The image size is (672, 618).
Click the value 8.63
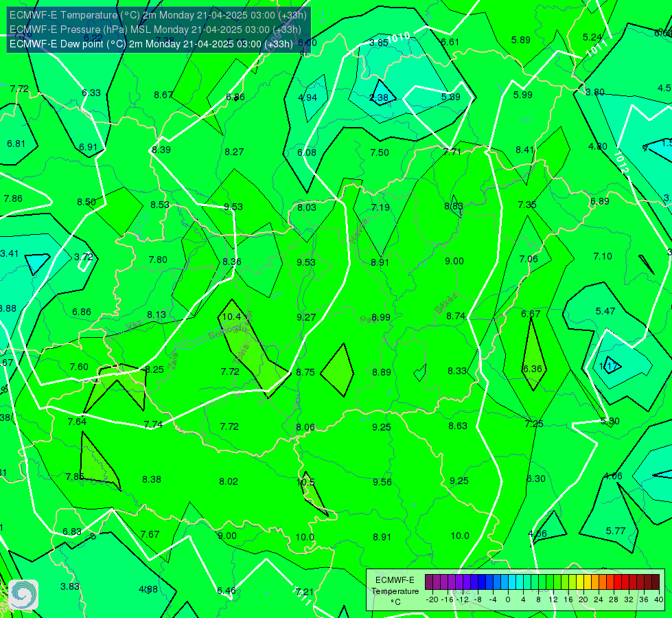tap(458, 426)
